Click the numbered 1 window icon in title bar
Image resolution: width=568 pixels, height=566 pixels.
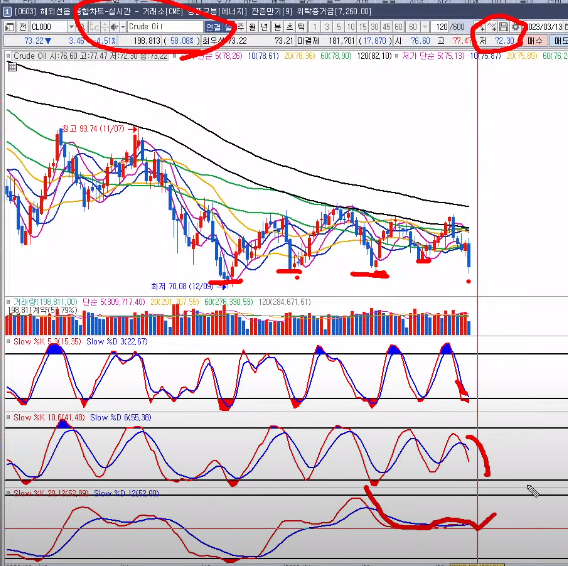7,12
